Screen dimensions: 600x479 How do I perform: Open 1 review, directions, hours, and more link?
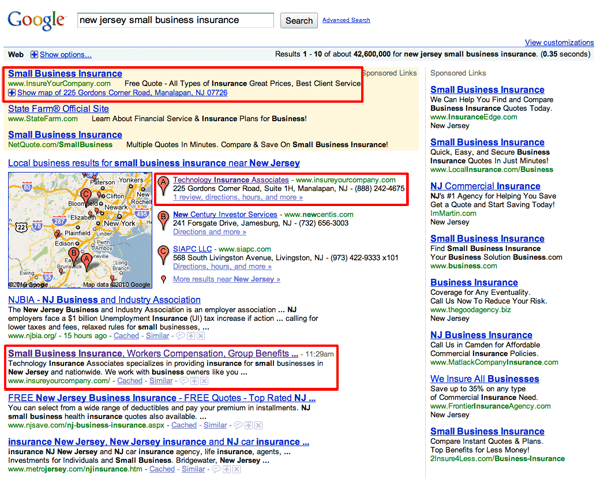click(x=238, y=197)
